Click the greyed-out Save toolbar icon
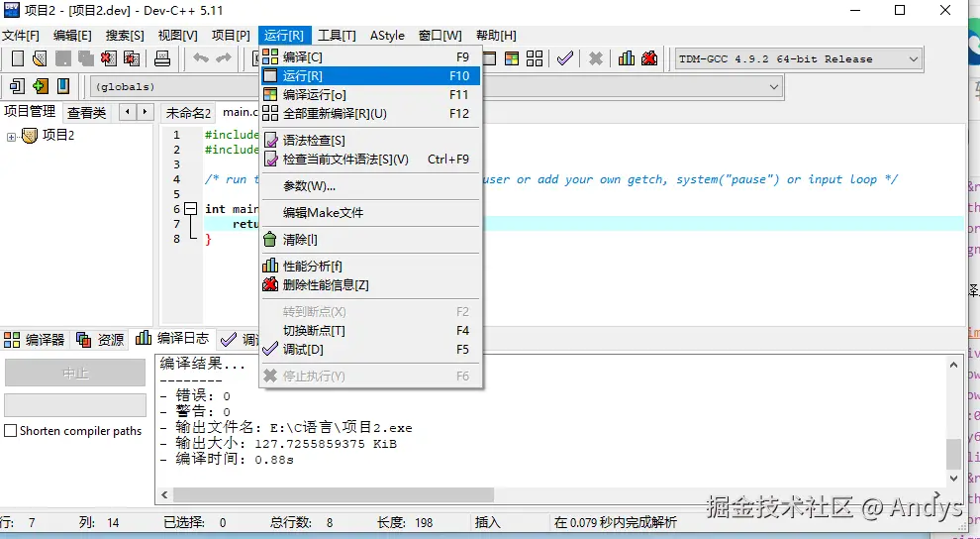 coord(62,58)
